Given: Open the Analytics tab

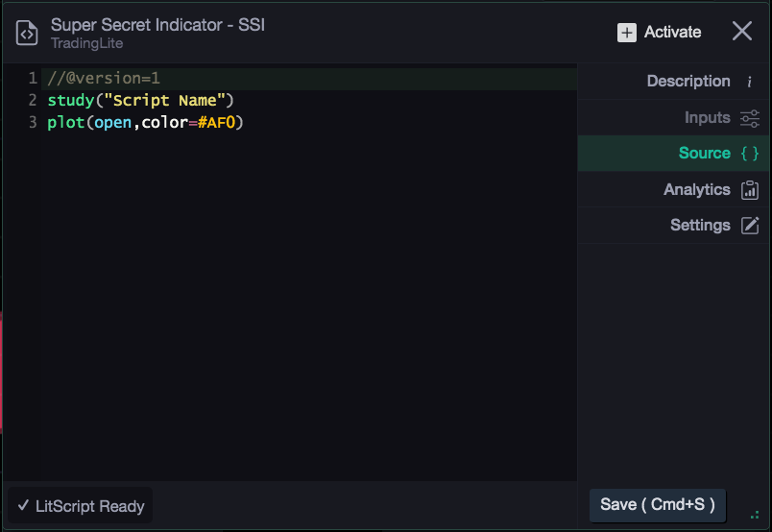Looking at the screenshot, I should [673, 189].
